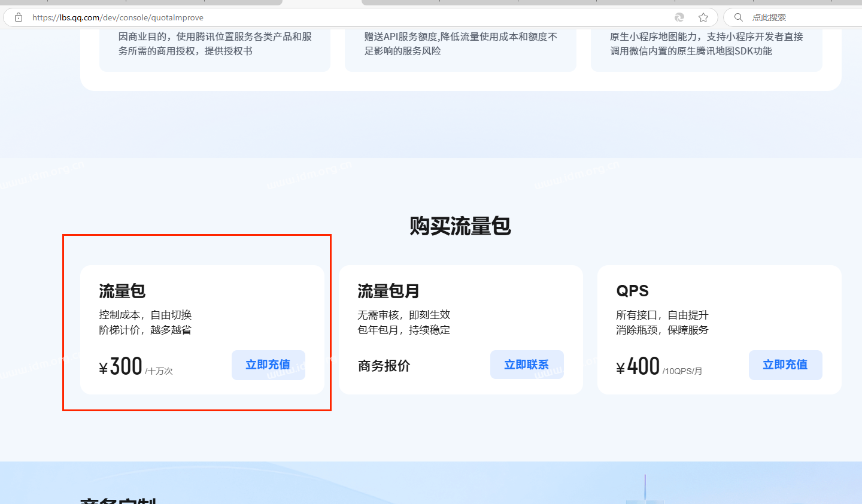
Task: Click the /十万次 unit label
Action: click(x=159, y=371)
